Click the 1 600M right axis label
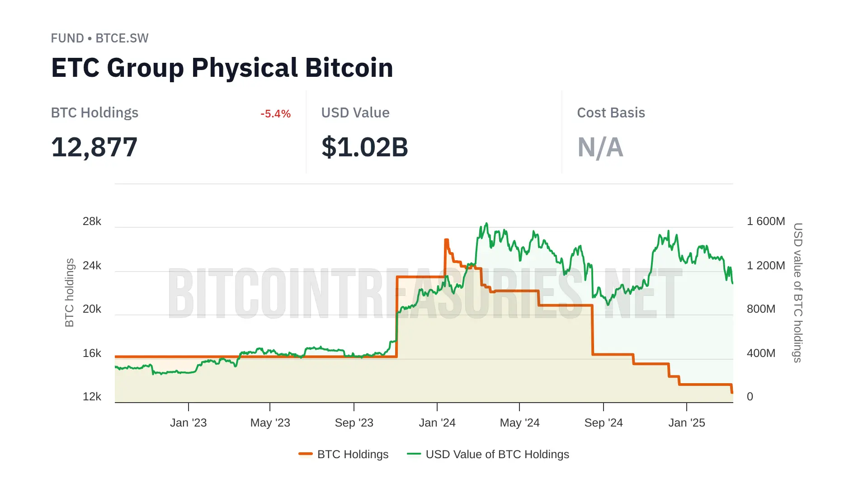This screenshot has height=488, width=868. [765, 221]
